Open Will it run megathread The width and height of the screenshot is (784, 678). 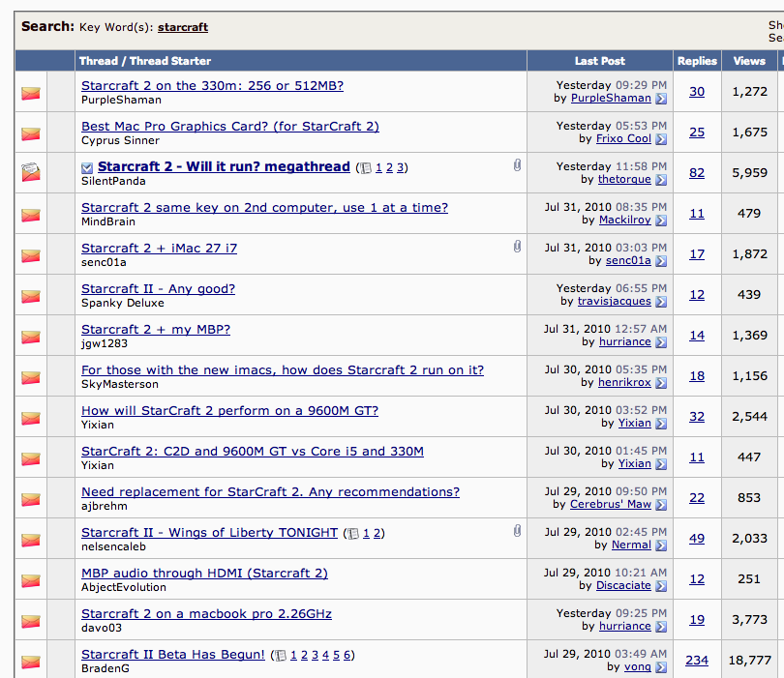tap(224, 167)
